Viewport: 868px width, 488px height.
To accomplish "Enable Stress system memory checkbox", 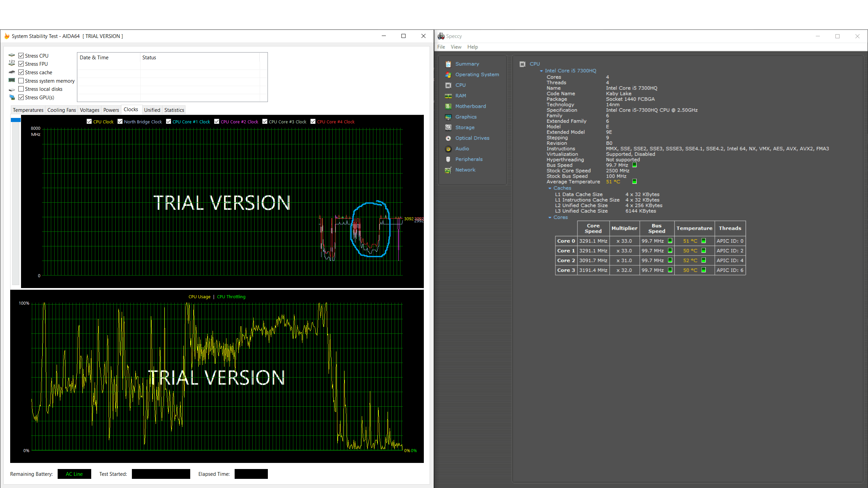I will (x=21, y=81).
